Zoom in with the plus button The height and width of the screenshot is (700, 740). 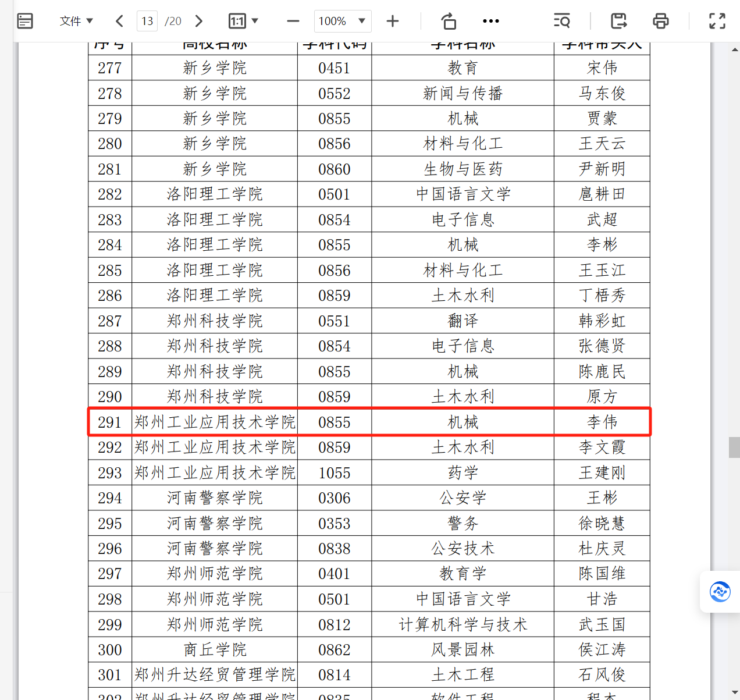point(393,22)
